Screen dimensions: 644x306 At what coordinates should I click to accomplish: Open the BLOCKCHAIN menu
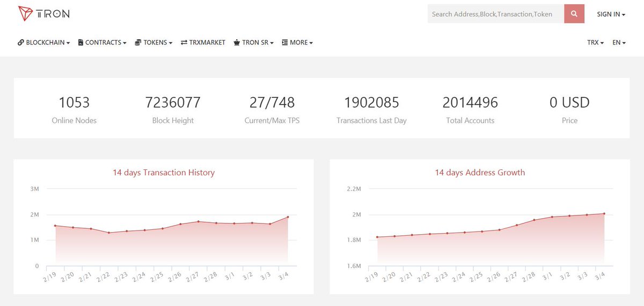tap(44, 42)
